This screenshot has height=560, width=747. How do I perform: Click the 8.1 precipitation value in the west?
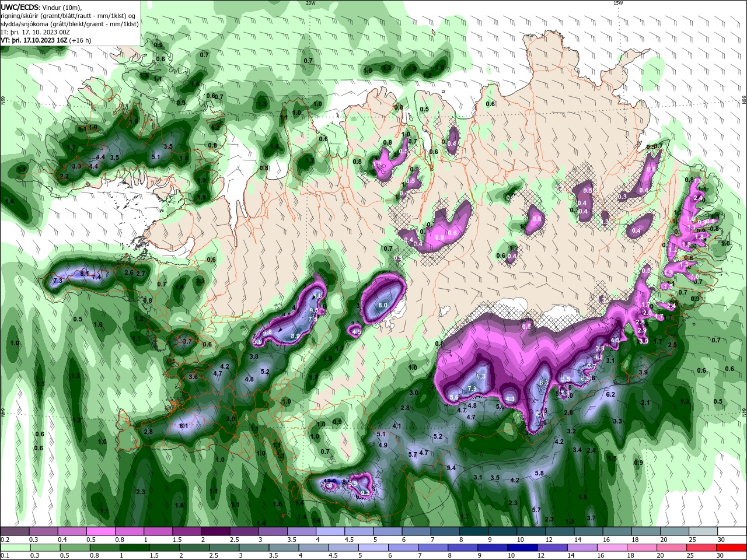click(x=85, y=273)
